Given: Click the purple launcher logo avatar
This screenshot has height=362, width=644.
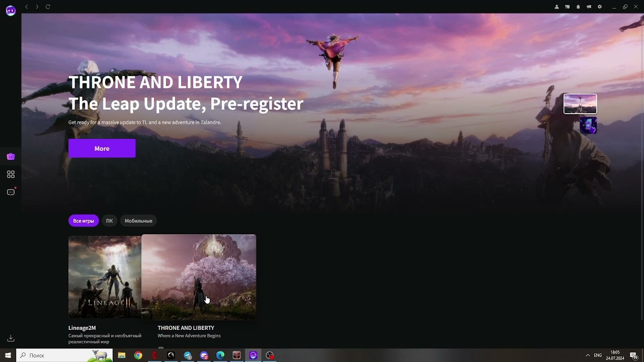Looking at the screenshot, I should point(11,11).
